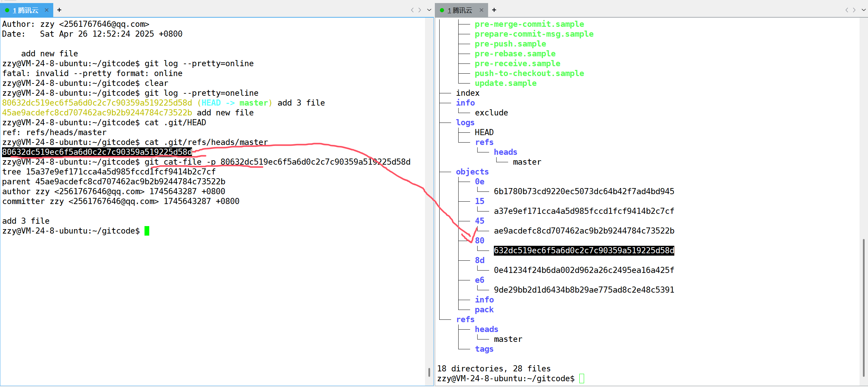Close the right pane's 腾讯云 tab
The width and height of the screenshot is (868, 387).
pos(481,10)
